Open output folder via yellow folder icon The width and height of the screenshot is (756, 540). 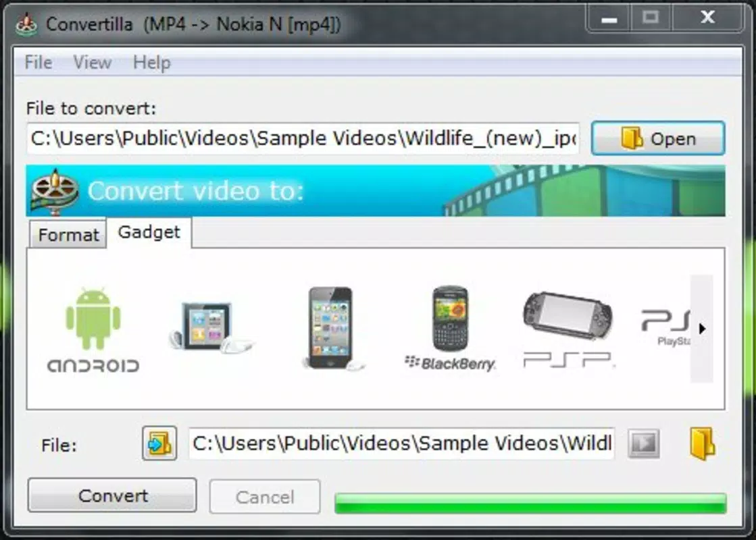click(703, 443)
